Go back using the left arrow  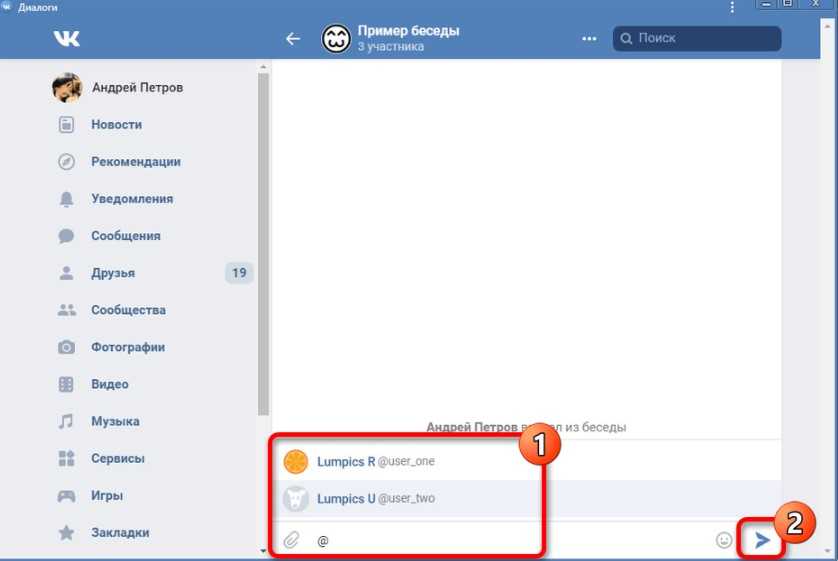pyautogui.click(x=293, y=39)
